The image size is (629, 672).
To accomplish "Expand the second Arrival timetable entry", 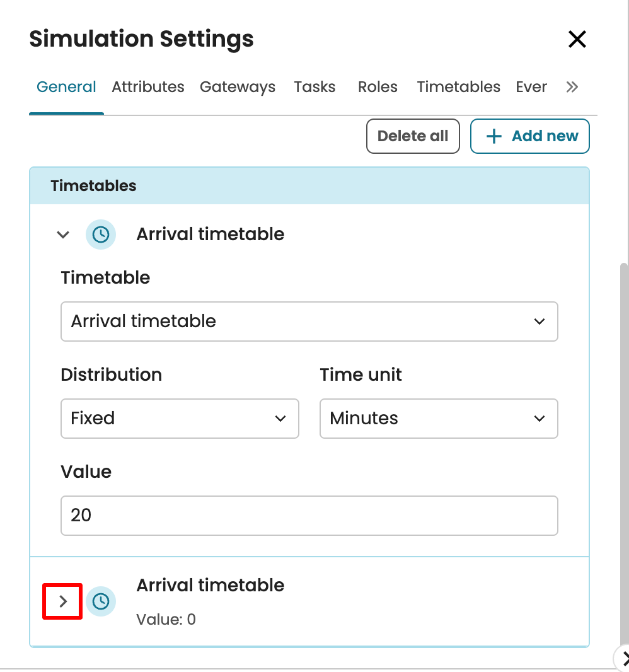I will pyautogui.click(x=63, y=601).
